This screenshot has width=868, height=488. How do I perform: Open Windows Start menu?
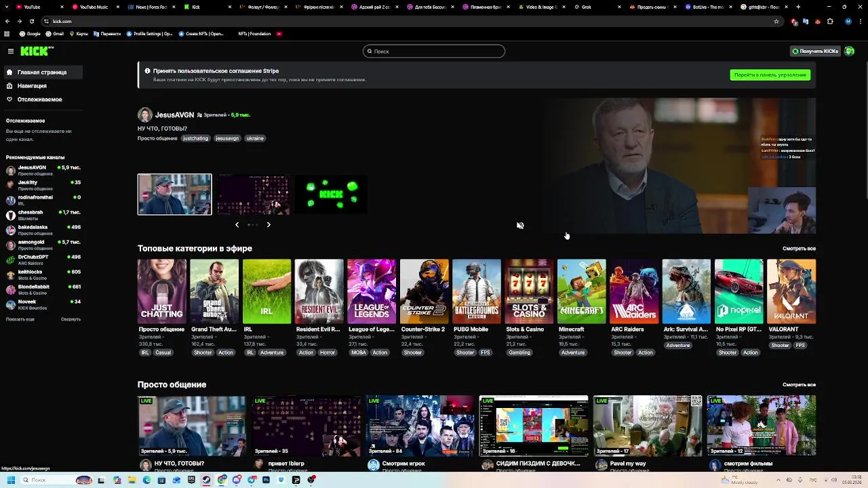coord(11,480)
